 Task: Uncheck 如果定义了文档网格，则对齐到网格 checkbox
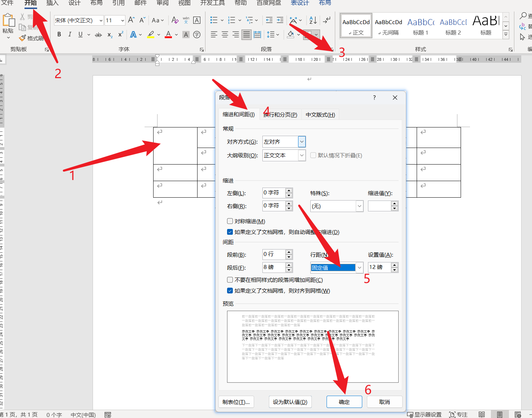click(230, 291)
